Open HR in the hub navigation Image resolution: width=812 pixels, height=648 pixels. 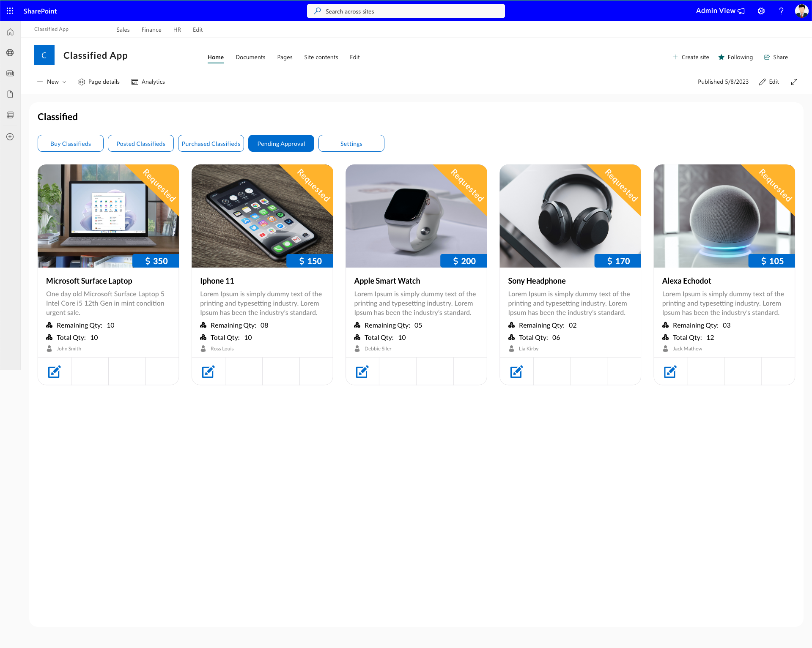177,30
